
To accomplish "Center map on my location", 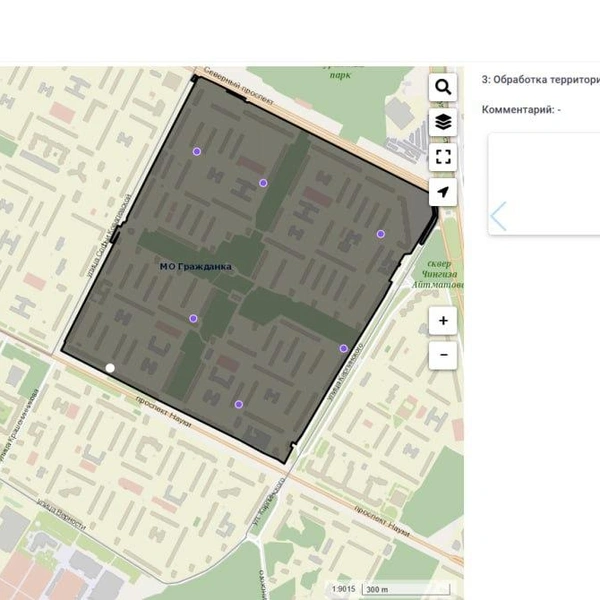I will pos(443,192).
